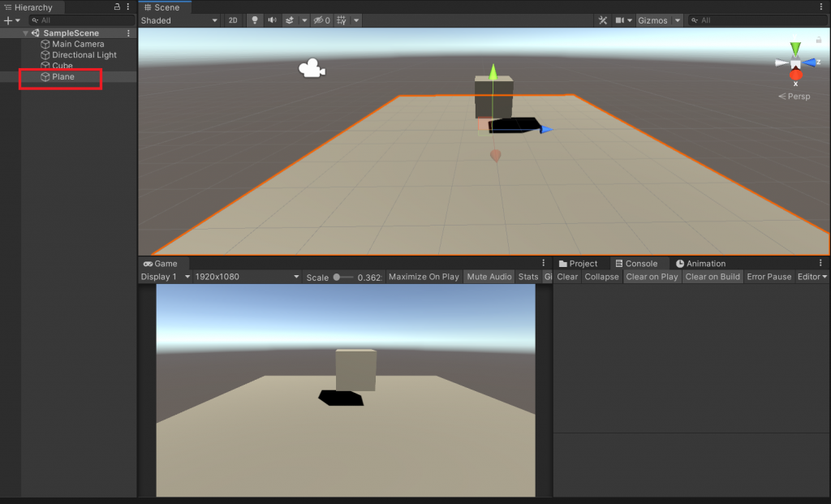
Task: Open Display 1 dropdown
Action: pos(165,277)
